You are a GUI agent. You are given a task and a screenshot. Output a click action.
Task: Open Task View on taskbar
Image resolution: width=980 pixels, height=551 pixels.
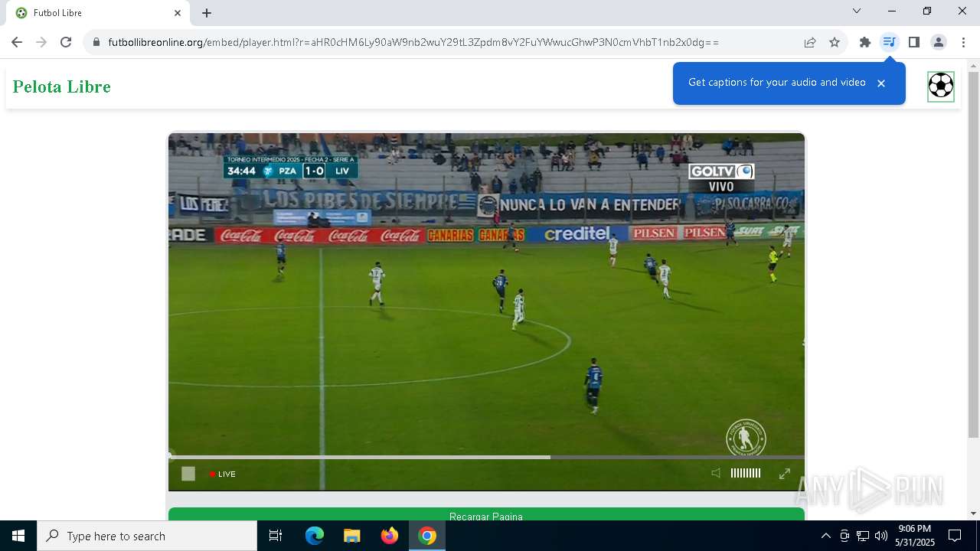point(276,536)
